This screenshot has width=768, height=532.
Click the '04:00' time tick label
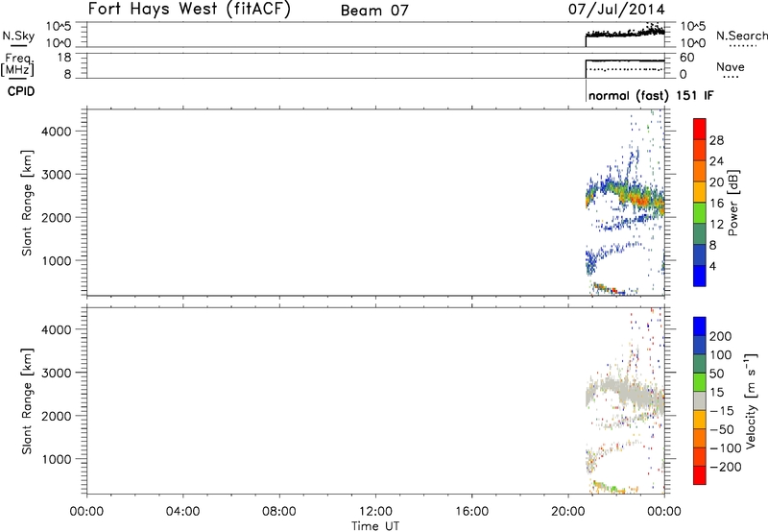[x=182, y=512]
